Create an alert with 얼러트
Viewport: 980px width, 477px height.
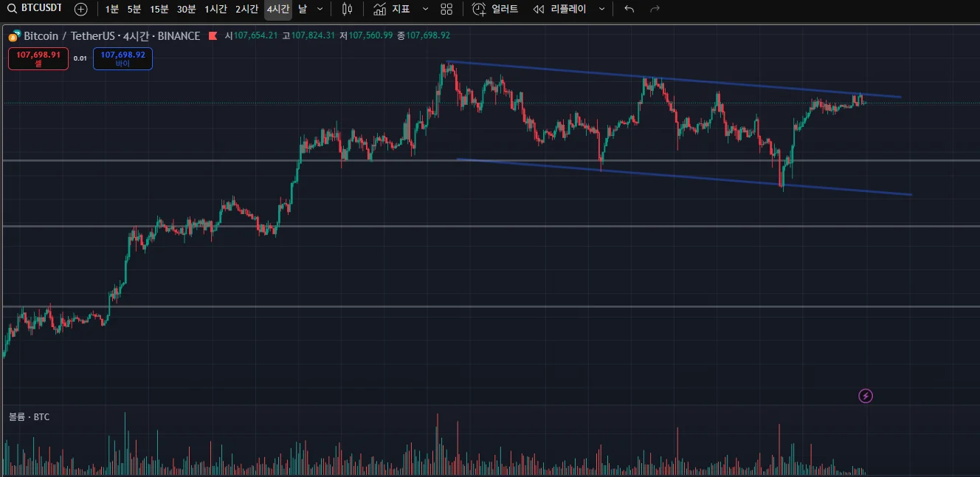(495, 10)
